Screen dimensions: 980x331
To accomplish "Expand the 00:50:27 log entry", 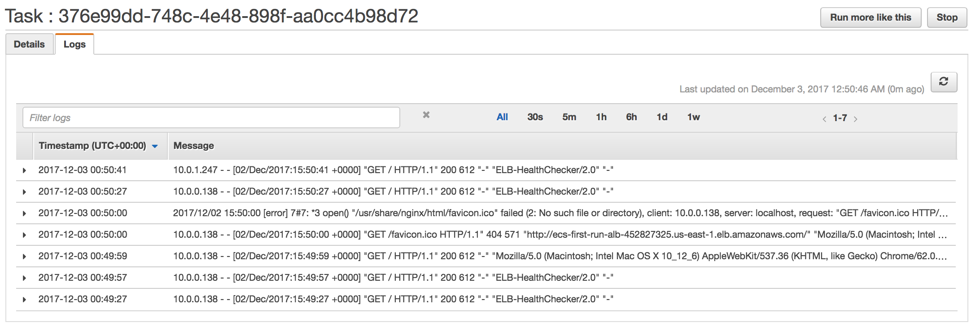I will click(24, 192).
